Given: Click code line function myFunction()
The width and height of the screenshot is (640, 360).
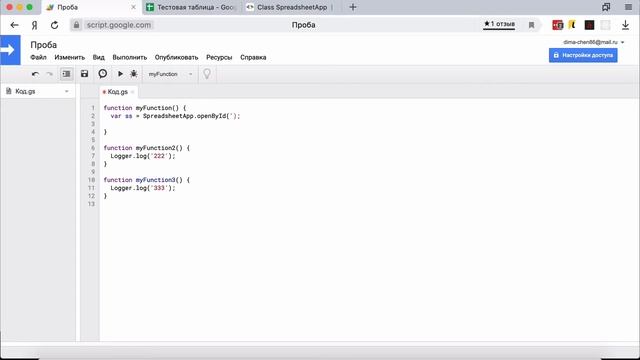Looking at the screenshot, I should click(144, 108).
